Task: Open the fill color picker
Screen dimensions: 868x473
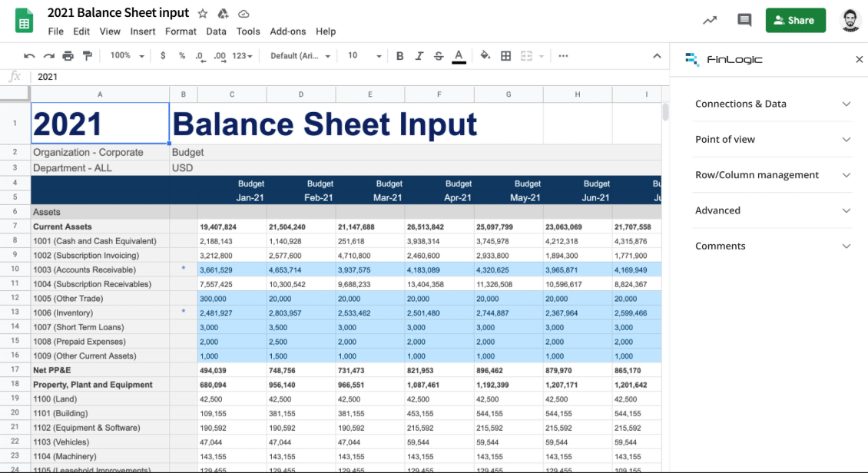Action: [485, 56]
